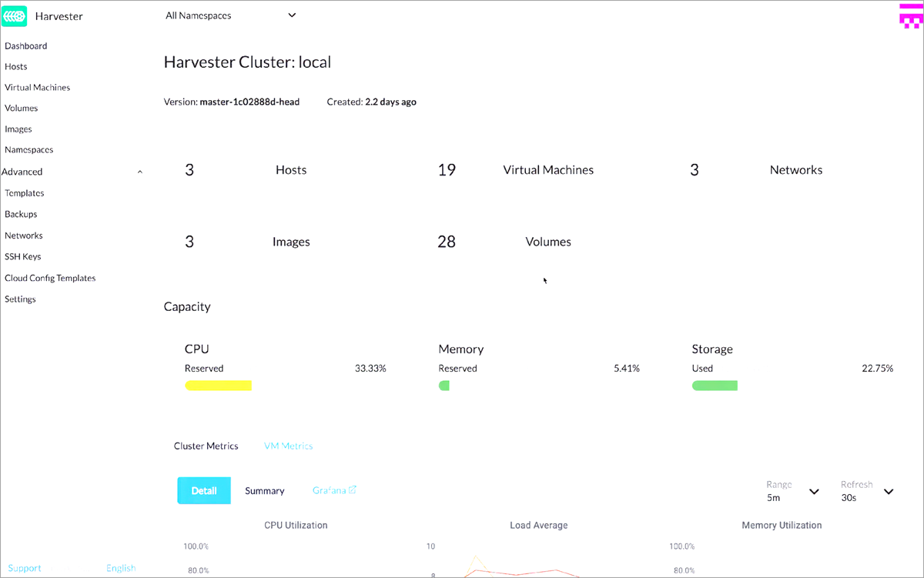Click the Harvester Cluster: local heading
This screenshot has width=924, height=578.
pyautogui.click(x=247, y=62)
